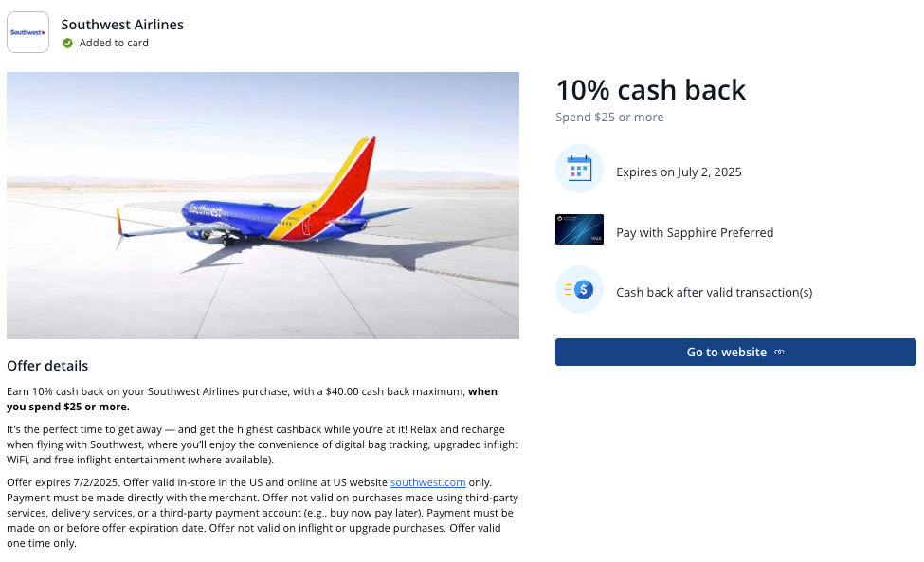Click the 10% cash back heading
Viewport: 924px width, 562px height.
point(650,90)
